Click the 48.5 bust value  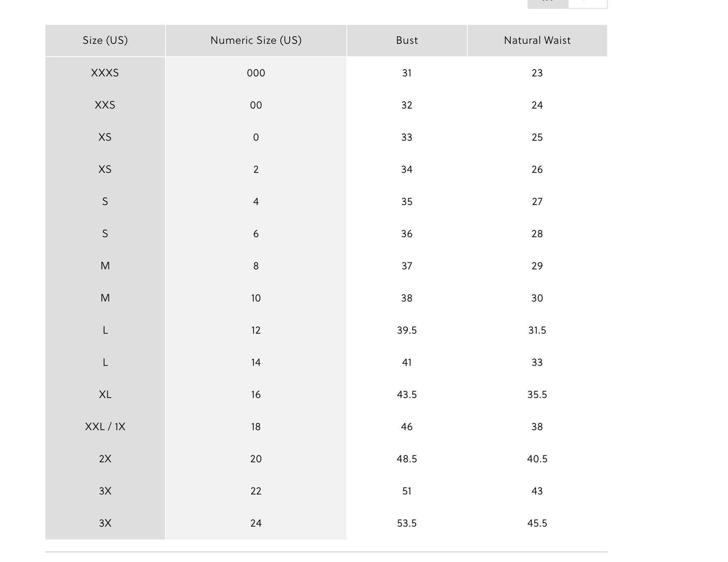coord(407,459)
